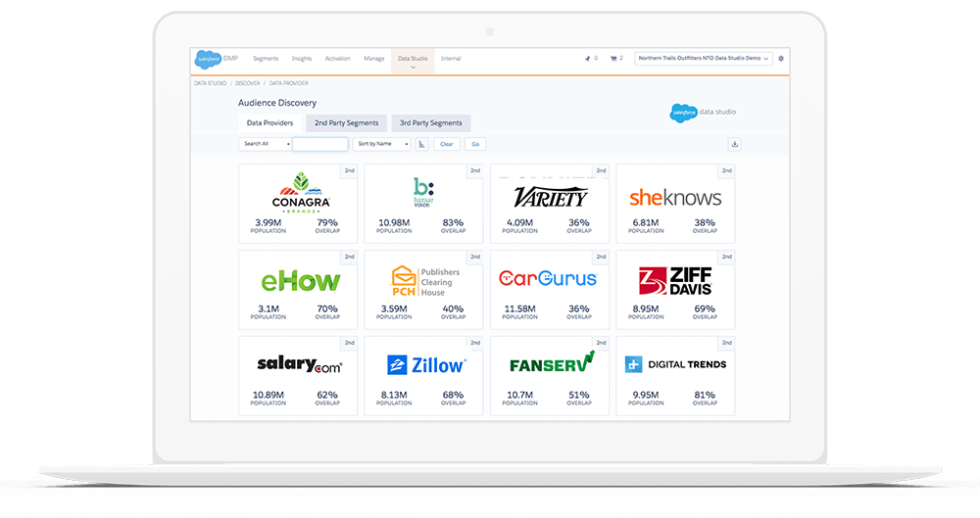Open the Manage menu
This screenshot has height=518, width=980.
[373, 59]
